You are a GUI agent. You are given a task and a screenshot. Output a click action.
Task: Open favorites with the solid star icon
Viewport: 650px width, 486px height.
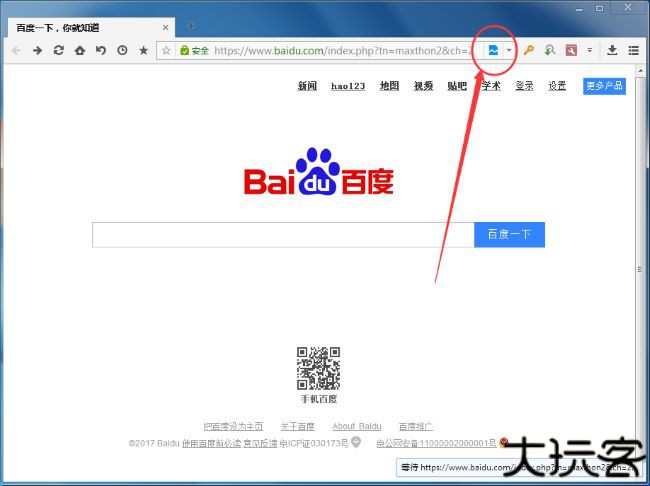[143, 51]
